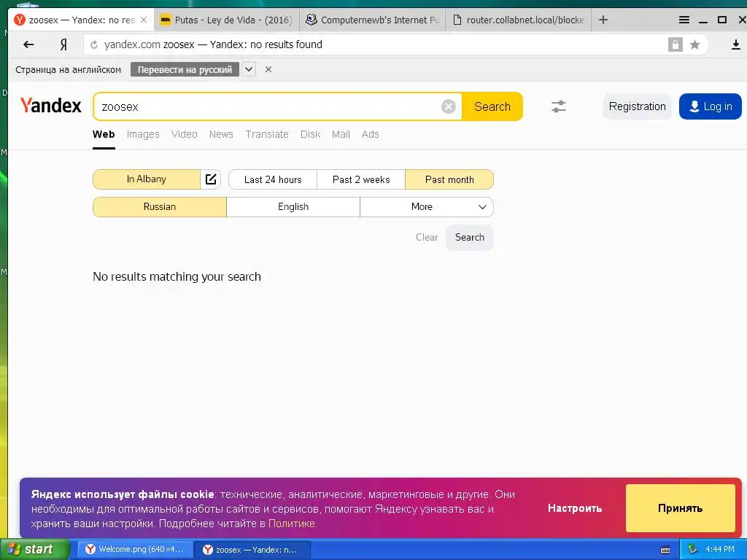The height and width of the screenshot is (560, 747).
Task: Click Настроить in cookie banner
Action: 575,508
